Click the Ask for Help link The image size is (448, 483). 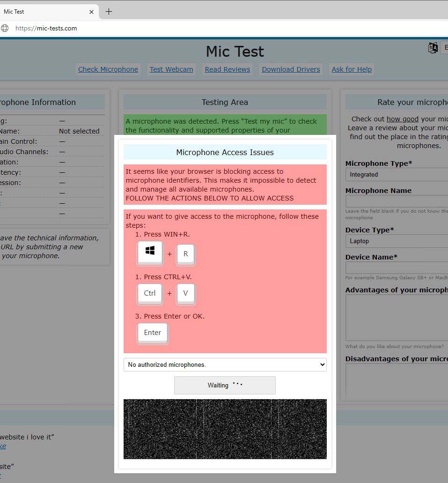(x=352, y=69)
